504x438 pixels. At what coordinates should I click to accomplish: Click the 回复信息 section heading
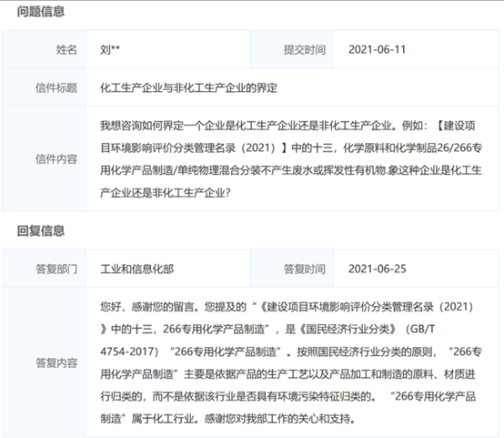click(x=41, y=230)
